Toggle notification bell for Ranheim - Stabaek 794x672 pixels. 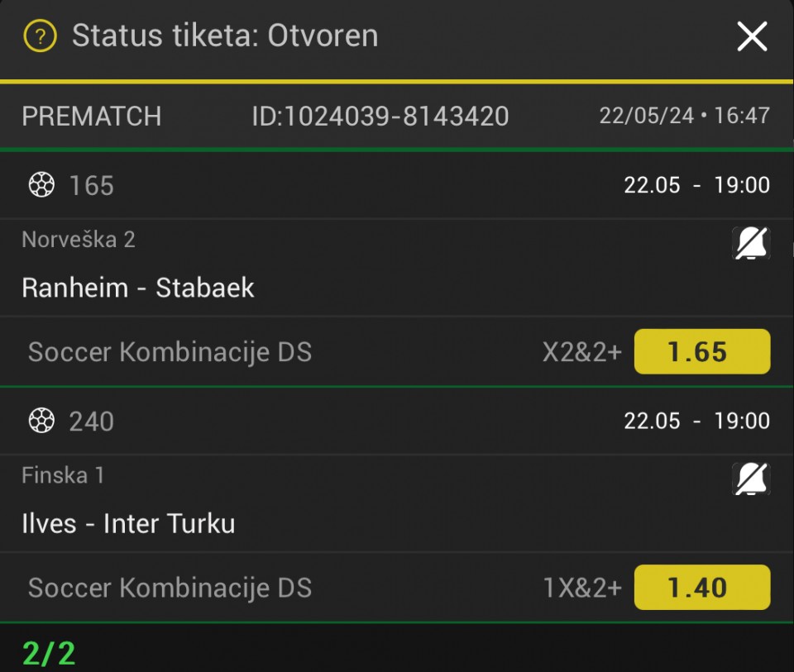coord(751,243)
